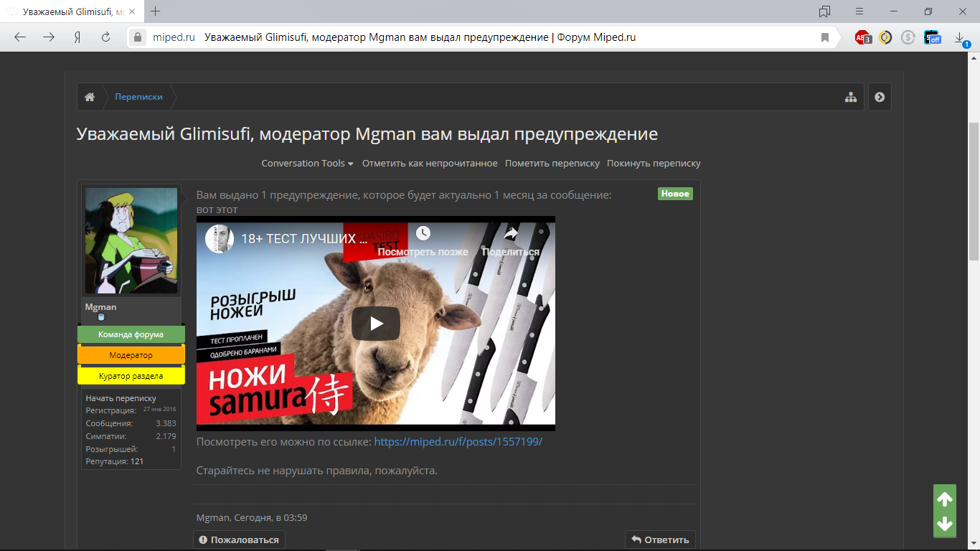Open the video channel avatar icon
This screenshot has height=551, width=980.
coord(220,238)
